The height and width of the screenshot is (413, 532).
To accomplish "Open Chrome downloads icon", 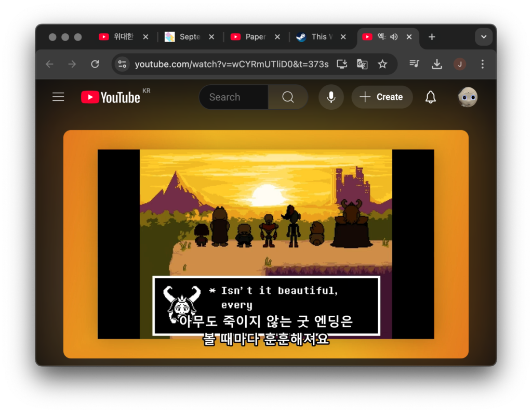I will [x=437, y=64].
